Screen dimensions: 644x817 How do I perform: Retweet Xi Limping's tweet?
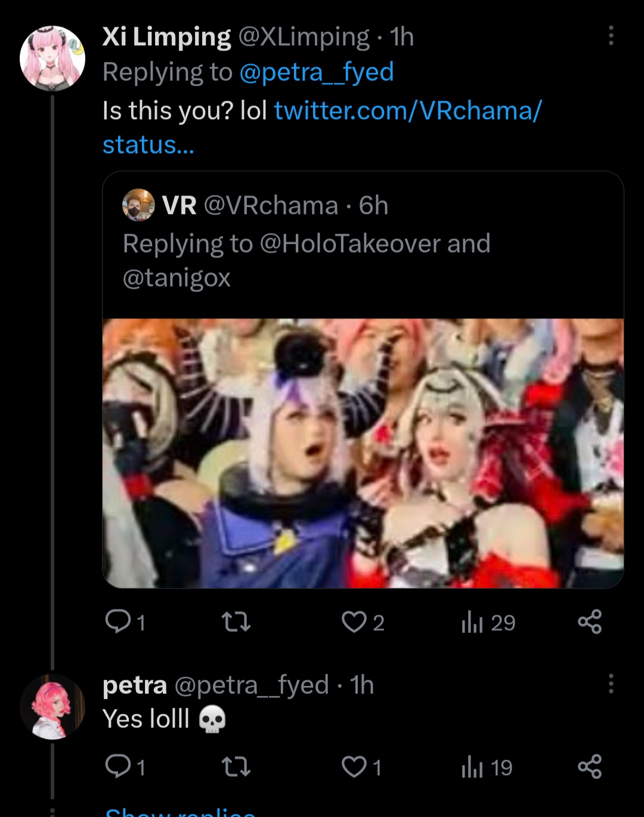(x=236, y=622)
